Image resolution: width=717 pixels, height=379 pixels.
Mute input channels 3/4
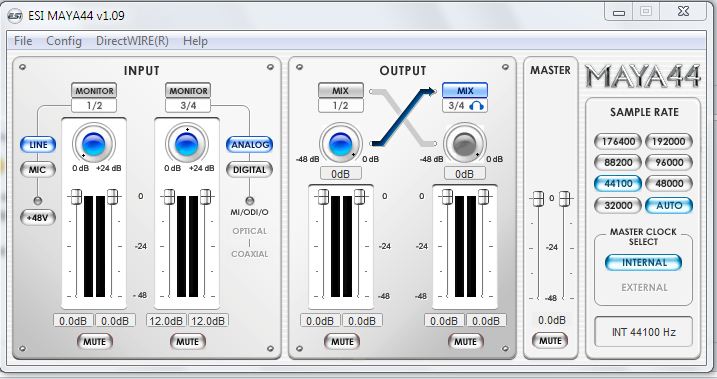(187, 342)
